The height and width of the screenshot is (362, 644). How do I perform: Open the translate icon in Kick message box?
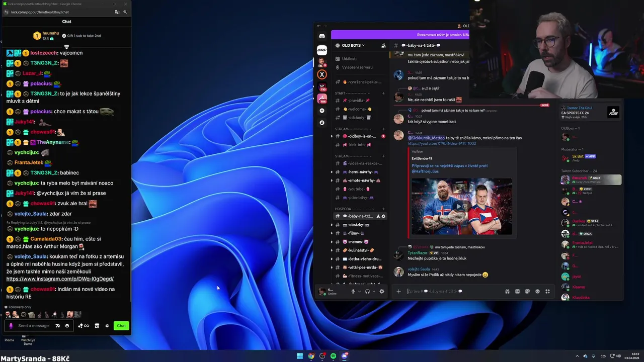pyautogui.click(x=58, y=326)
